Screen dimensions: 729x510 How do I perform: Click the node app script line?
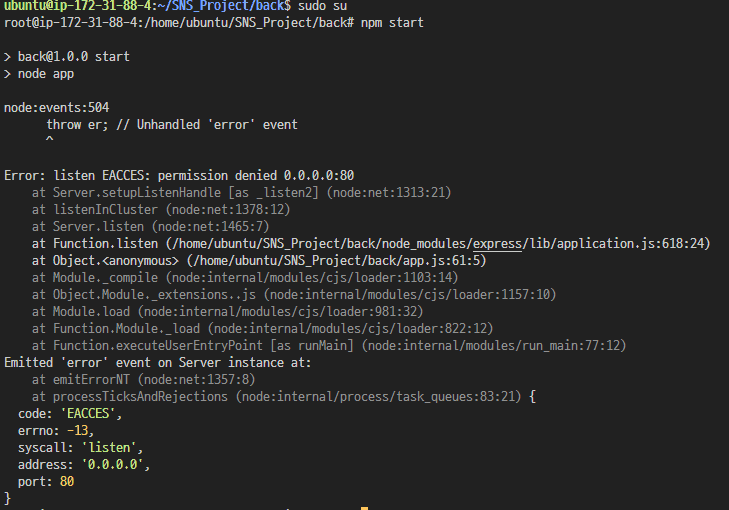coord(39,74)
